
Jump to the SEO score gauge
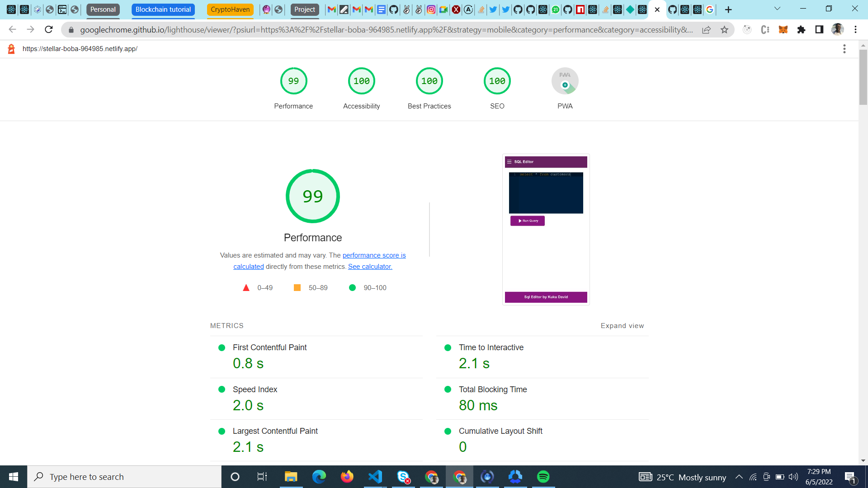click(x=497, y=89)
